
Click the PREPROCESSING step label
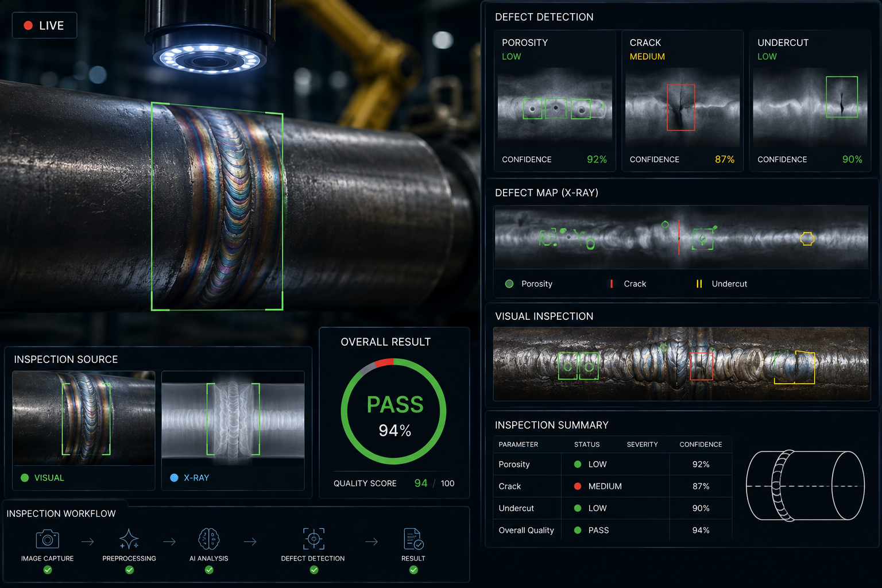[129, 558]
